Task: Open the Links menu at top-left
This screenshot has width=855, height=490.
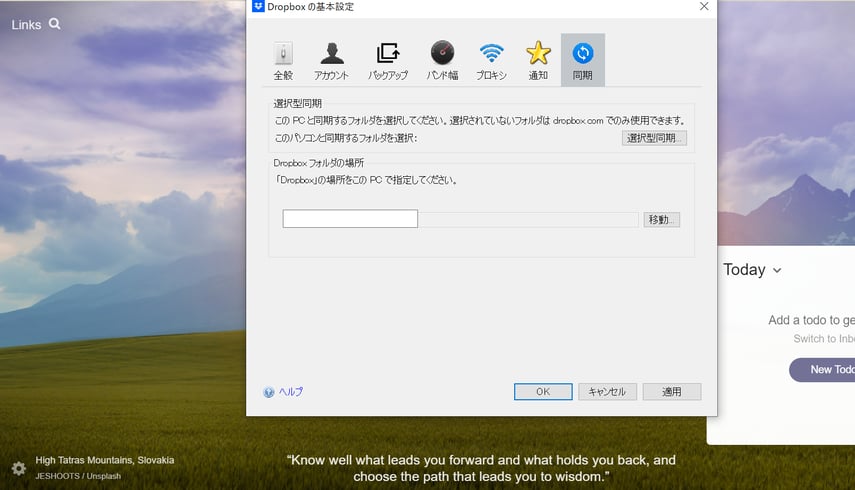Action: tap(26, 24)
